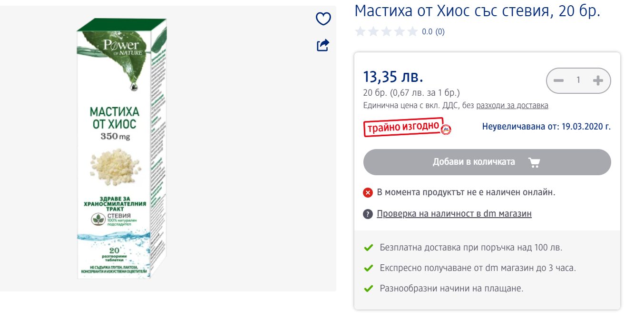The width and height of the screenshot is (644, 320).
Task: Click the checkmark beside 'Експресно получаване'
Action: (x=368, y=268)
